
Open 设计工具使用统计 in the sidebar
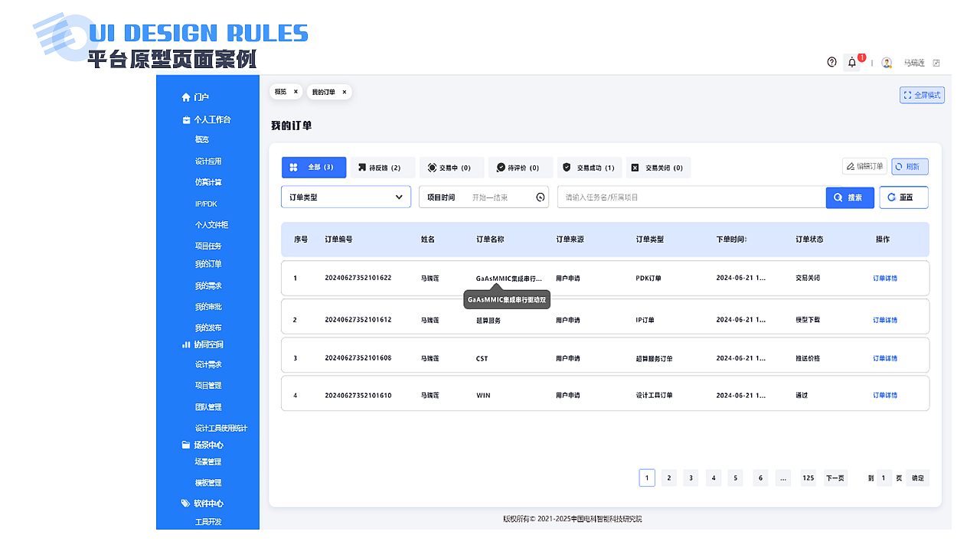tap(221, 429)
